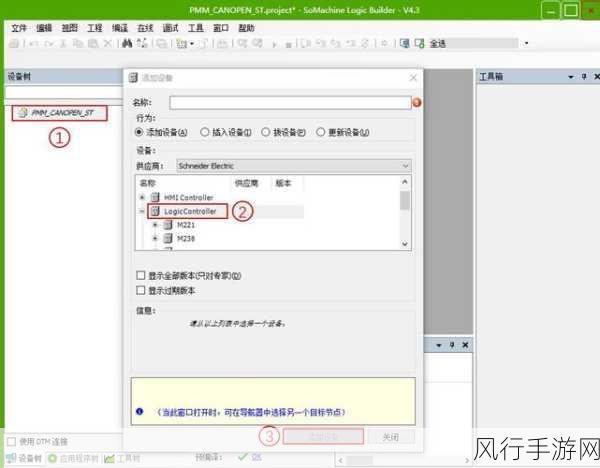Collapse the LogicController tree node

pyautogui.click(x=142, y=211)
